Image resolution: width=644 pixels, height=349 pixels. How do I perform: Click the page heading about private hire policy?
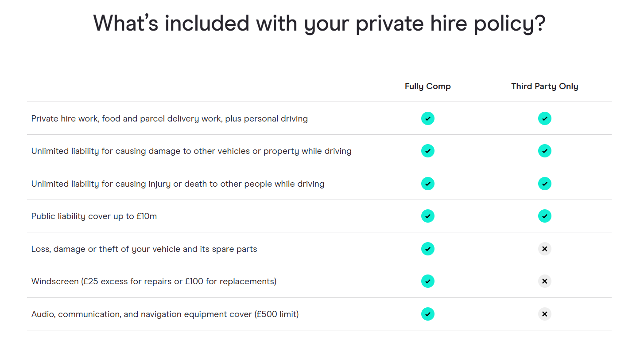[319, 23]
